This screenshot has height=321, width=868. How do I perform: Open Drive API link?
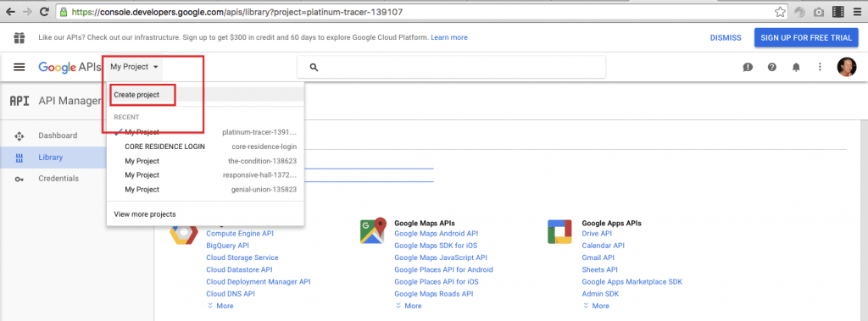click(598, 234)
